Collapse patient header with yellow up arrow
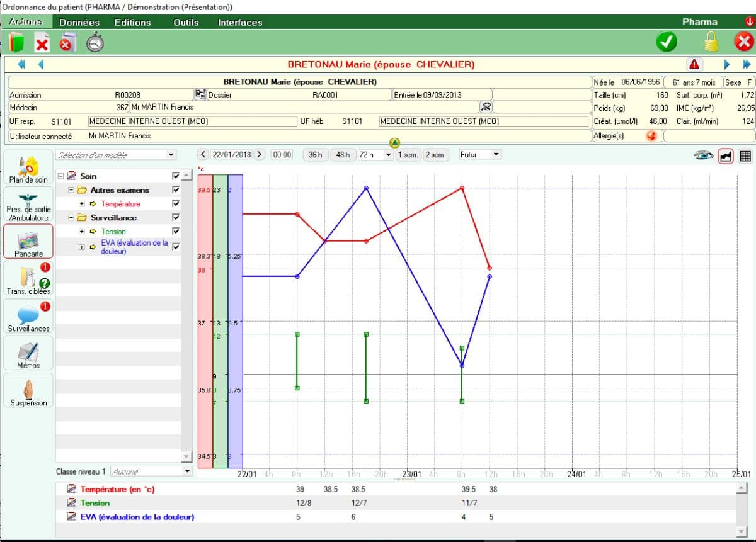This screenshot has height=542, width=756. point(395,144)
